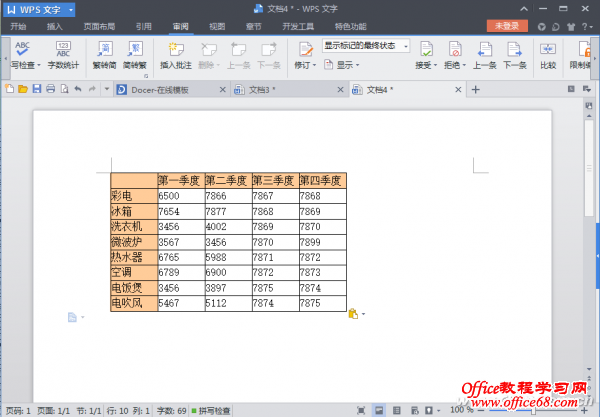
Task: Click the table cell containing 彩电
Action: (x=134, y=196)
